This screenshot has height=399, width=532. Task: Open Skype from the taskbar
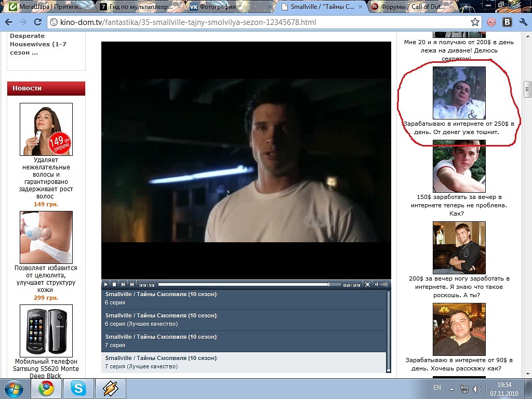click(x=78, y=389)
